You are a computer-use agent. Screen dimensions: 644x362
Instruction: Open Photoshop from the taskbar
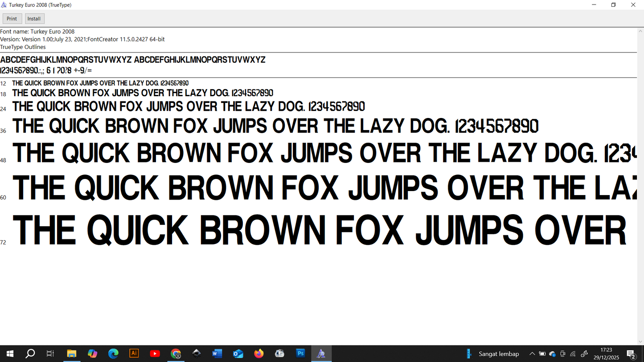coord(301,354)
